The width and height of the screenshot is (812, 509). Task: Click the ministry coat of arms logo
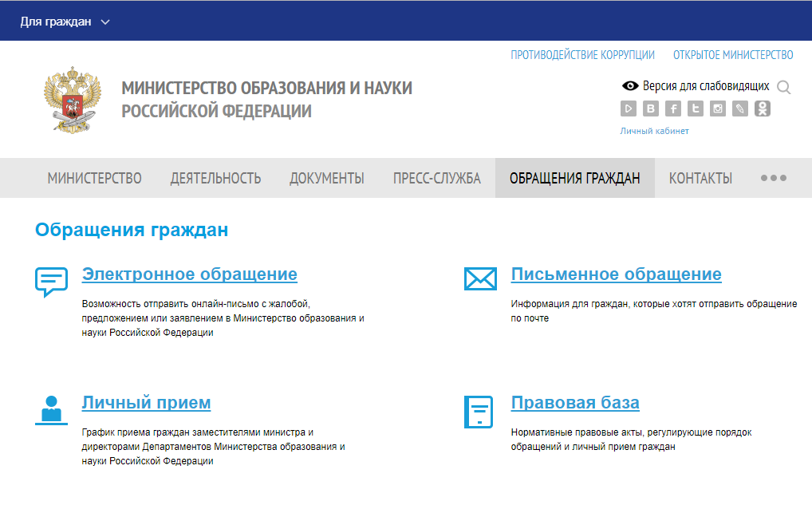(73, 100)
